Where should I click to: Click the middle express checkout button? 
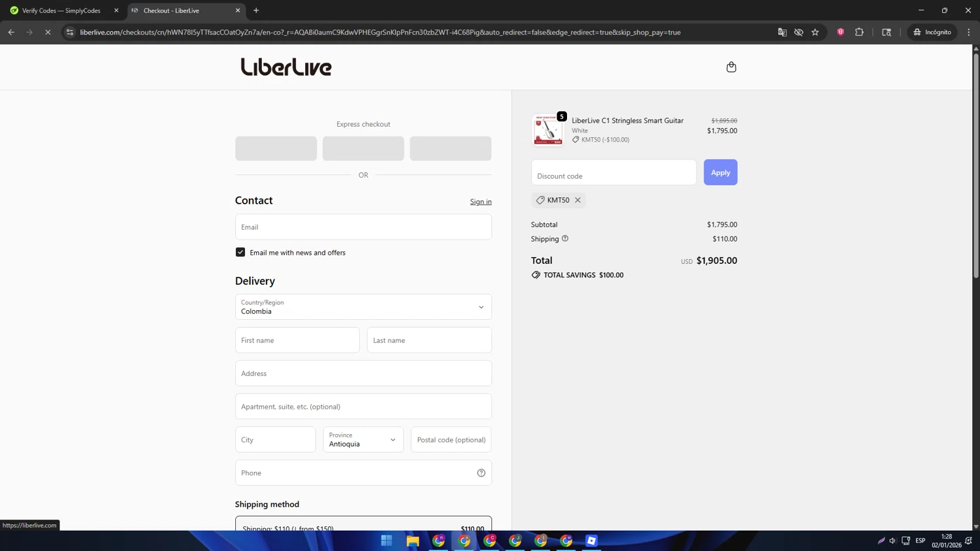pos(363,148)
